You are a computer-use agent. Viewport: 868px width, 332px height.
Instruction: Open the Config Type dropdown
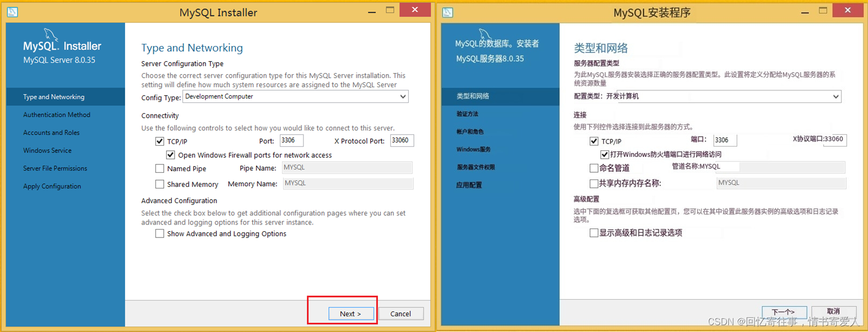click(296, 97)
